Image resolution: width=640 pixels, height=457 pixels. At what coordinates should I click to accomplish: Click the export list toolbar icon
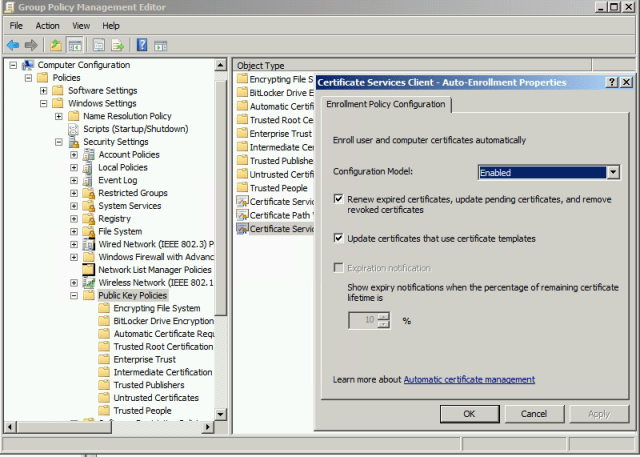tap(118, 45)
